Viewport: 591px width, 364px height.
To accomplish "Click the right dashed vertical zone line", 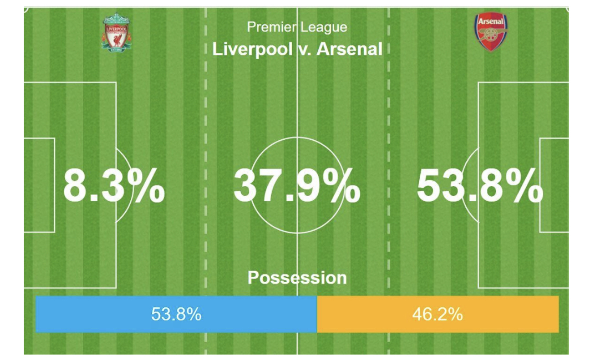I will (388, 181).
